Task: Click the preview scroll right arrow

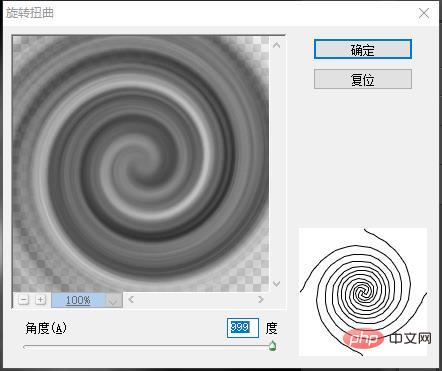Action: (261, 299)
